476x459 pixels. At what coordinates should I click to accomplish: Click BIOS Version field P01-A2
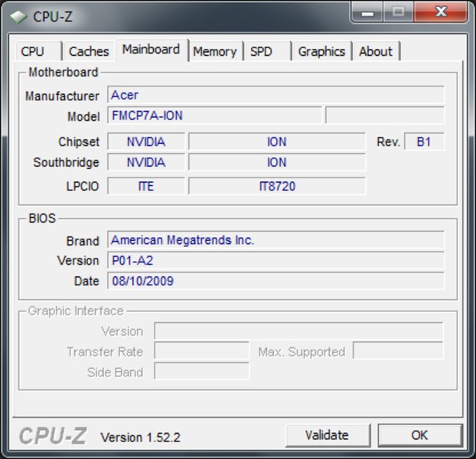[275, 260]
